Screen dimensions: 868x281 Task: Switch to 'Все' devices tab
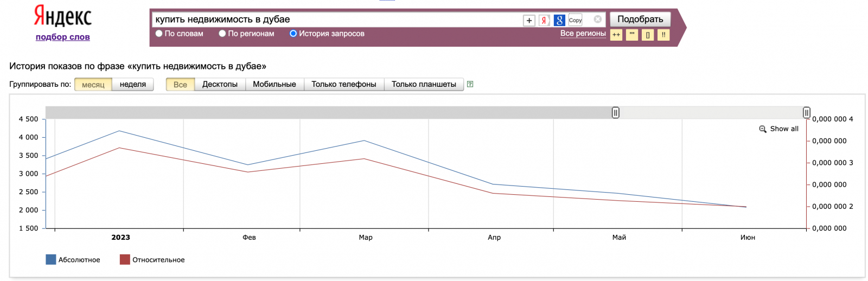click(x=180, y=85)
